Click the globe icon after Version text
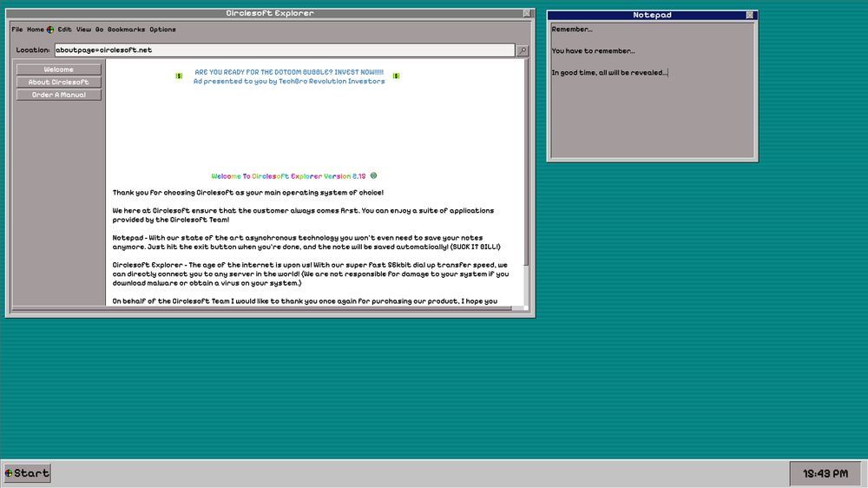This screenshot has height=488, width=868. pos(373,175)
